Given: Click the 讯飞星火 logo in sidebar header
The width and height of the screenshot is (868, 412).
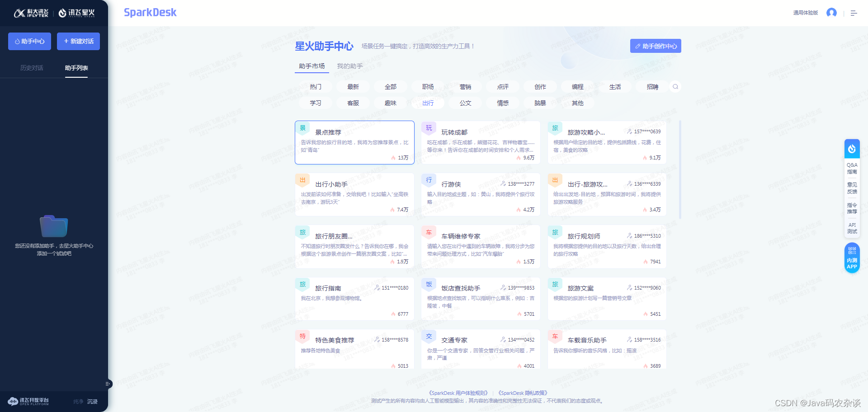Looking at the screenshot, I should (76, 13).
